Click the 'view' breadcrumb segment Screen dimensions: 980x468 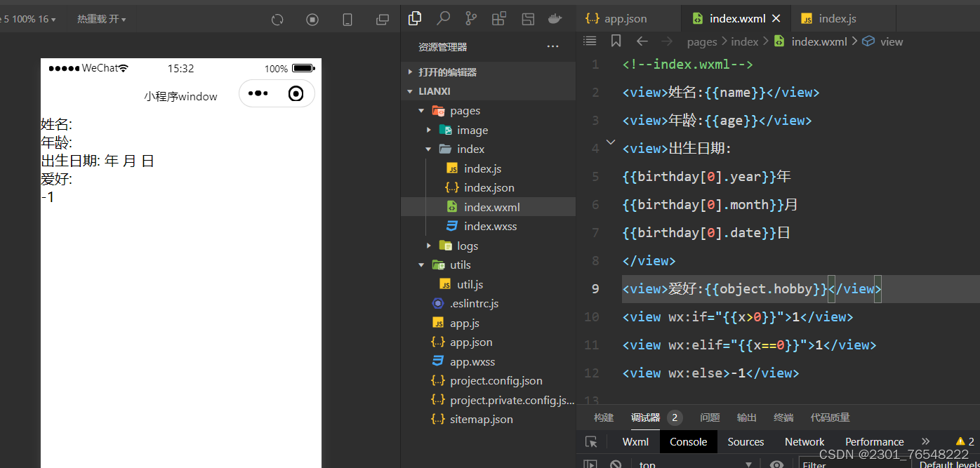892,41
